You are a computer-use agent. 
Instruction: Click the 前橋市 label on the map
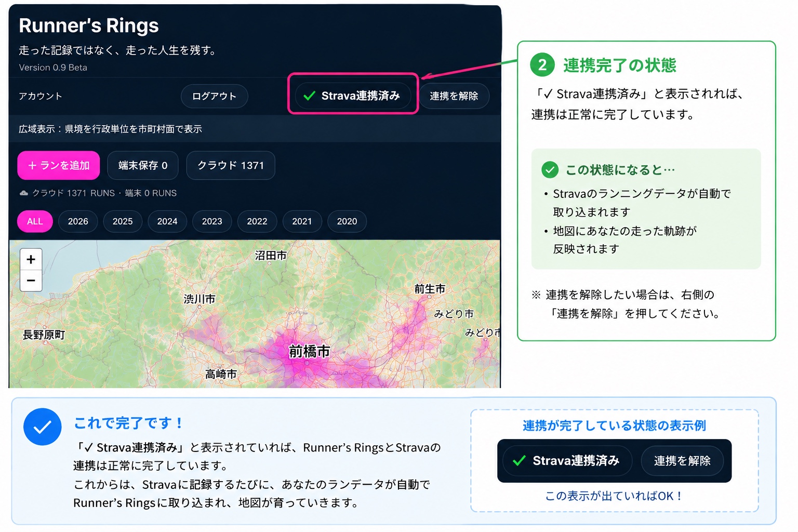310,352
